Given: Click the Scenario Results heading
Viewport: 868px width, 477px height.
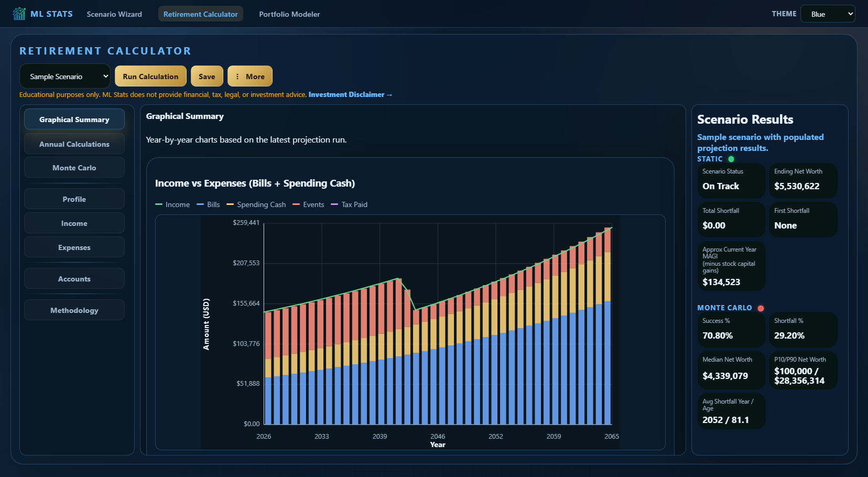Looking at the screenshot, I should (x=745, y=120).
